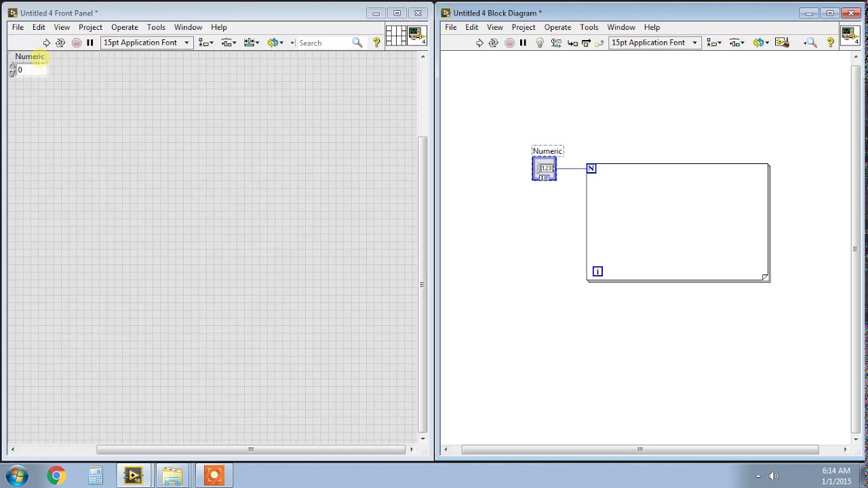This screenshot has width=868, height=488.
Task: Open Reorder dropdown in Block Diagram toolbar
Action: pyautogui.click(x=760, y=43)
